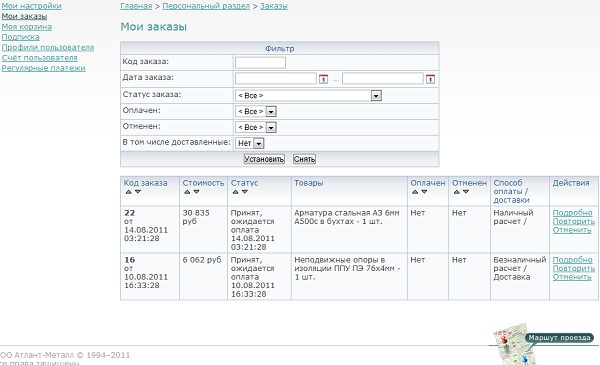This screenshot has width=600, height=365.
Task: Click the Маршут проезда label
Action: click(x=559, y=338)
